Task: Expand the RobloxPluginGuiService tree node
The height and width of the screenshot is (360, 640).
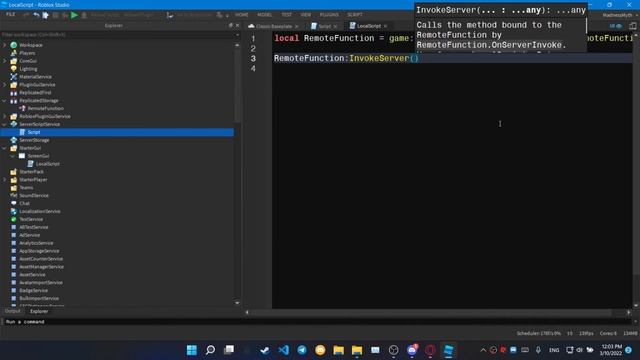Action: (x=5, y=116)
